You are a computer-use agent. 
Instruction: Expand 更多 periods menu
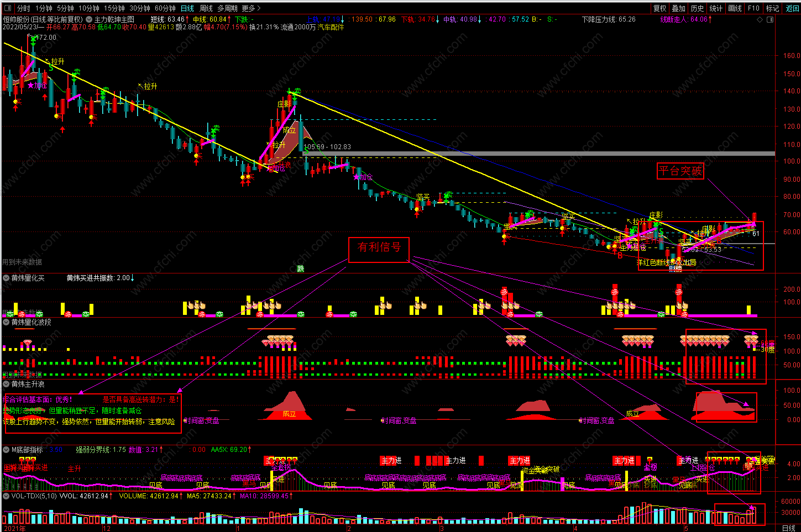[251, 8]
